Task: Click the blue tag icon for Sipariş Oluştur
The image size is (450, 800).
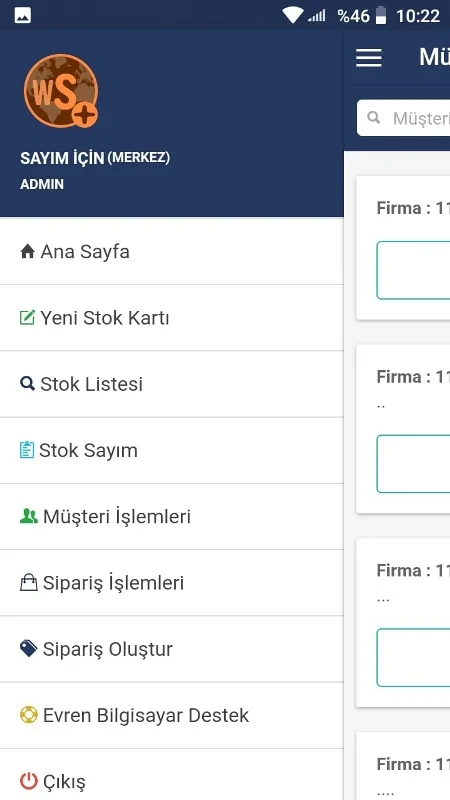Action: (29, 648)
